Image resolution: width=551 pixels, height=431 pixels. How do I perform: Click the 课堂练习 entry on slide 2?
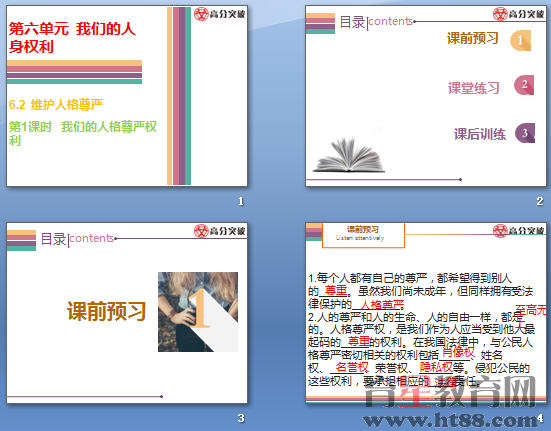(473, 88)
